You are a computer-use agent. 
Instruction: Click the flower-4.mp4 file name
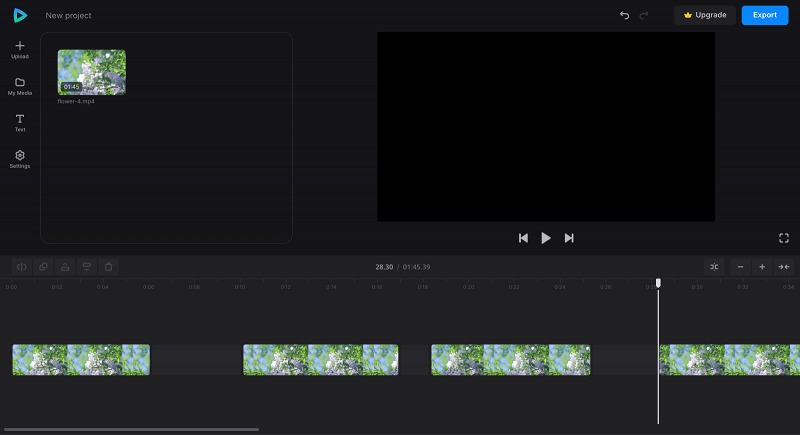pyautogui.click(x=76, y=101)
